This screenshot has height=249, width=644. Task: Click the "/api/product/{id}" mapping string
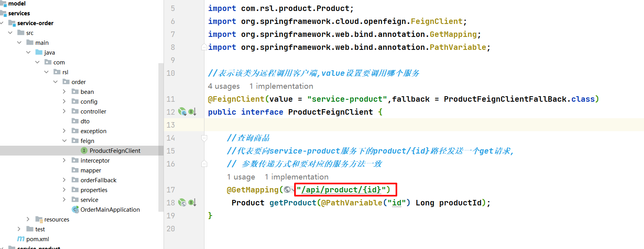click(x=341, y=190)
